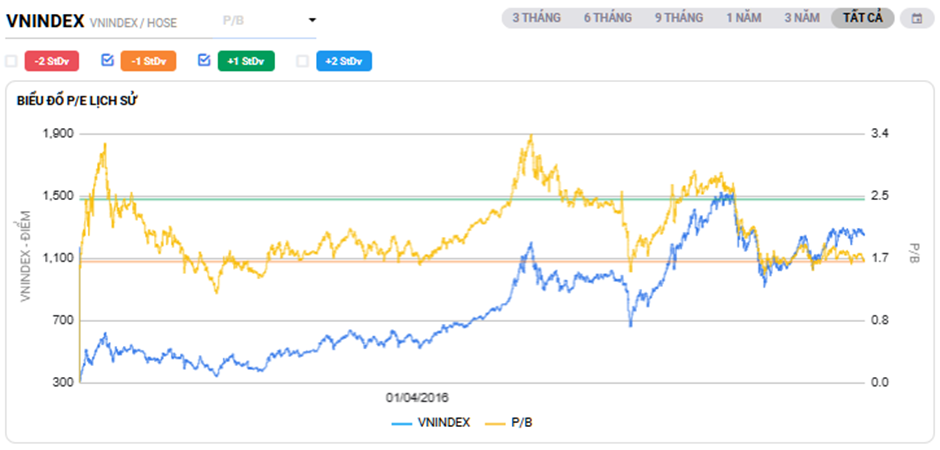Image resolution: width=940 pixels, height=450 pixels.
Task: Click the blue +2 StDv badge
Action: coord(344,61)
